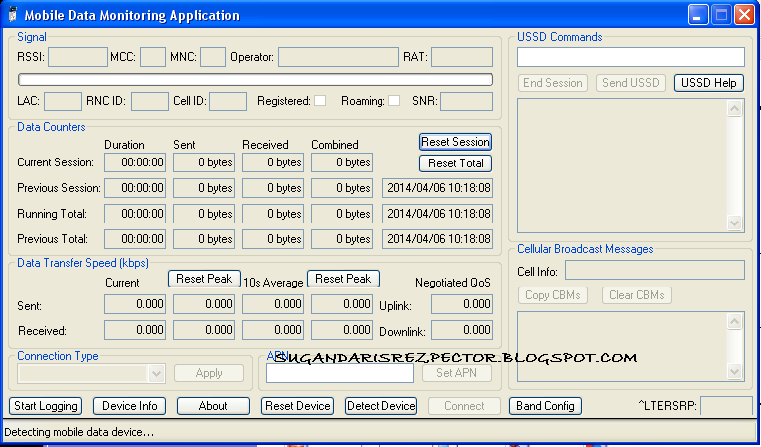Viewport: 761px width, 447px height.
Task: Click Previous Total timestamp field
Action: coord(437,239)
